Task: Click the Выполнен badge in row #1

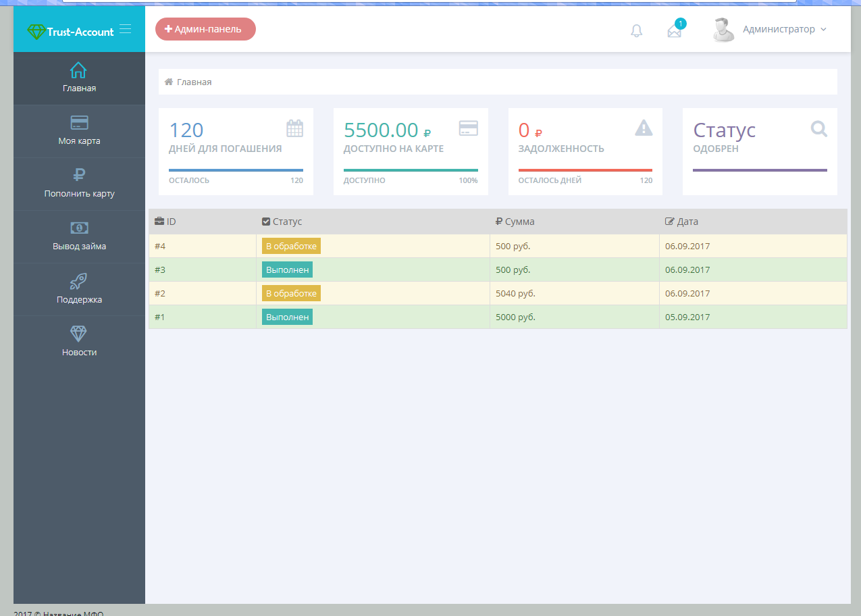Action: point(287,317)
